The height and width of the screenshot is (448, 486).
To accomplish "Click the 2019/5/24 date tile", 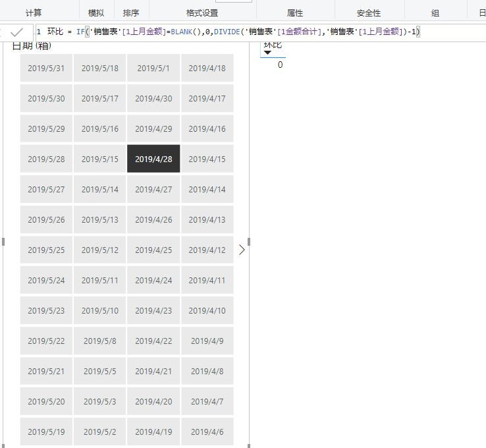I will coord(46,280).
